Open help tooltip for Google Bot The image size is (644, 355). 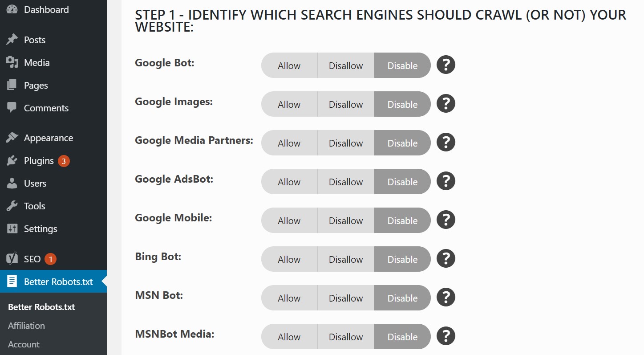(x=446, y=65)
